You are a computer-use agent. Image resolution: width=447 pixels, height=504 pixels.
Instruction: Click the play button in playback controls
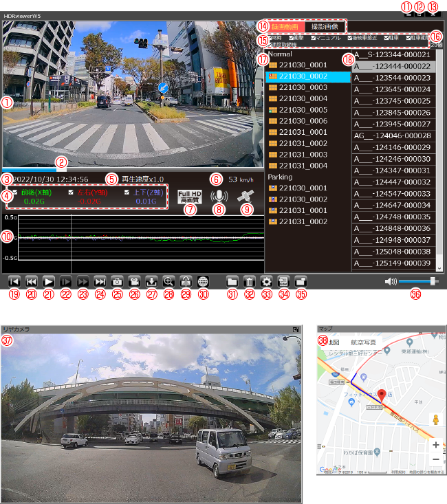(x=49, y=281)
